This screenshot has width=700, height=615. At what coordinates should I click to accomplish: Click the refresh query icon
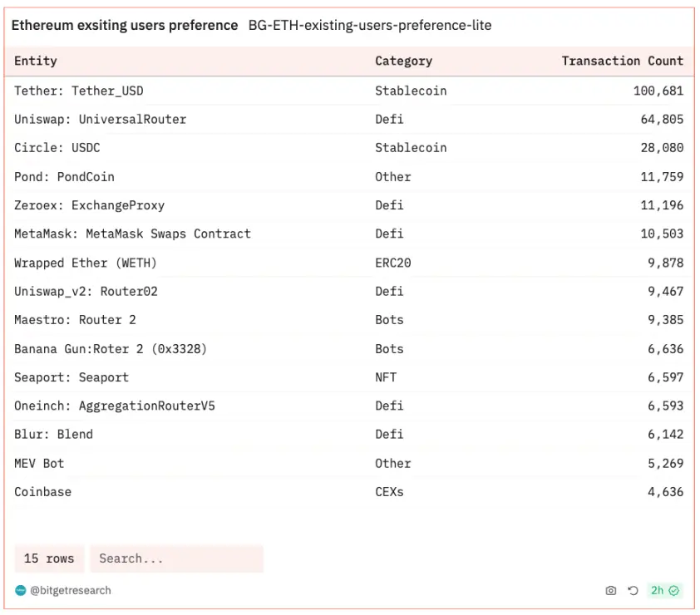click(633, 591)
